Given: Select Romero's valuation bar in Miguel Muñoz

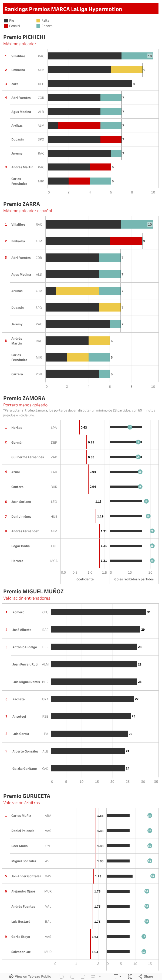Looking at the screenshot, I should tap(98, 612).
